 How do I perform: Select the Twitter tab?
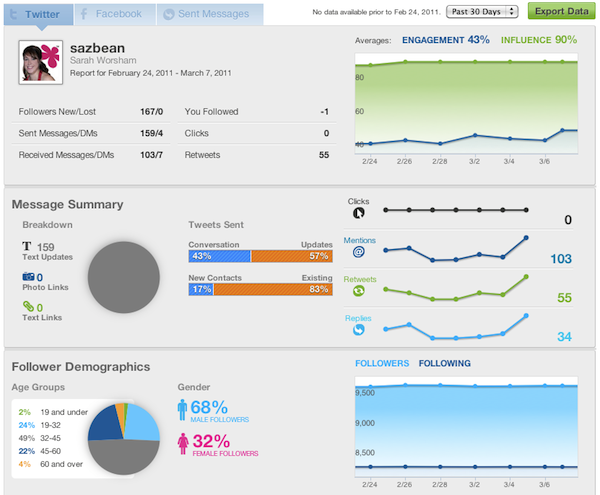35,14
